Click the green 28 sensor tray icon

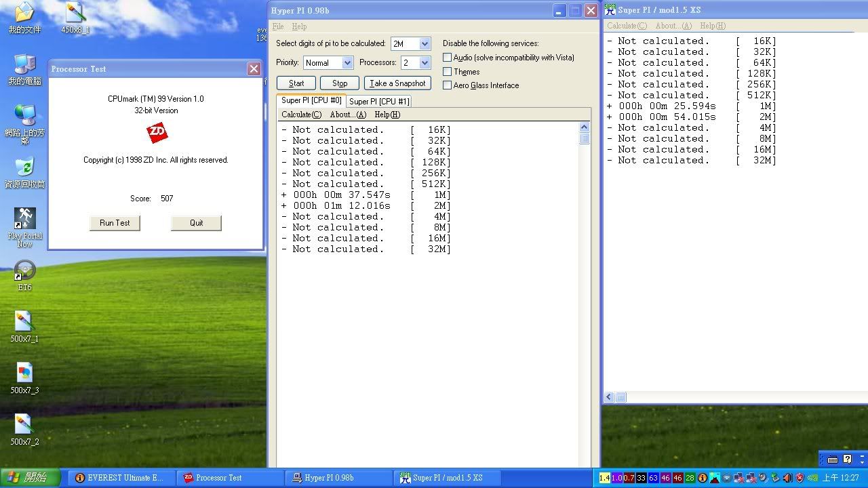[x=690, y=478]
